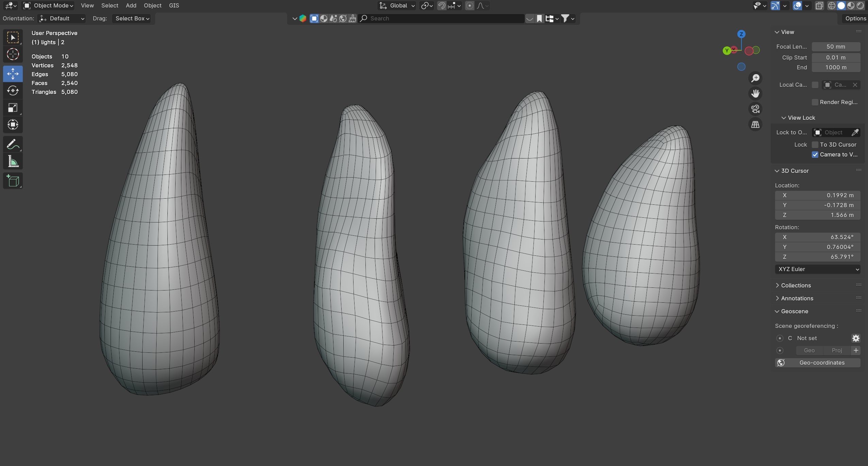The width and height of the screenshot is (868, 466).
Task: Uncheck Camera to View checkbox
Action: (x=815, y=154)
